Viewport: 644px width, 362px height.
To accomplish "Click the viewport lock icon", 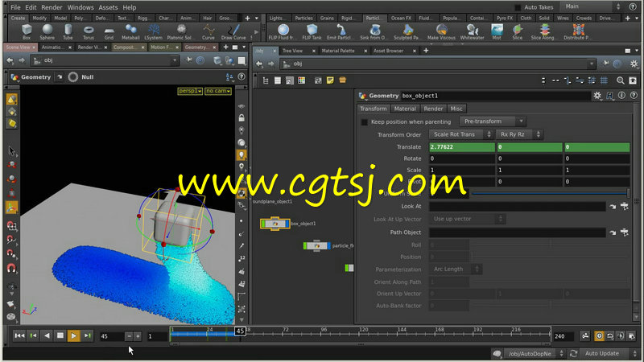I will click(x=242, y=117).
